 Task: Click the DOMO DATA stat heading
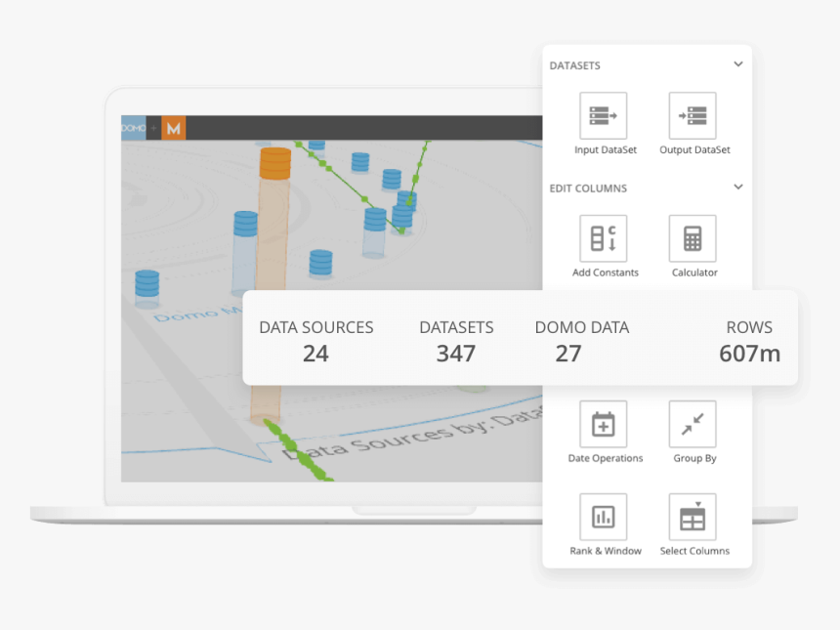582,327
